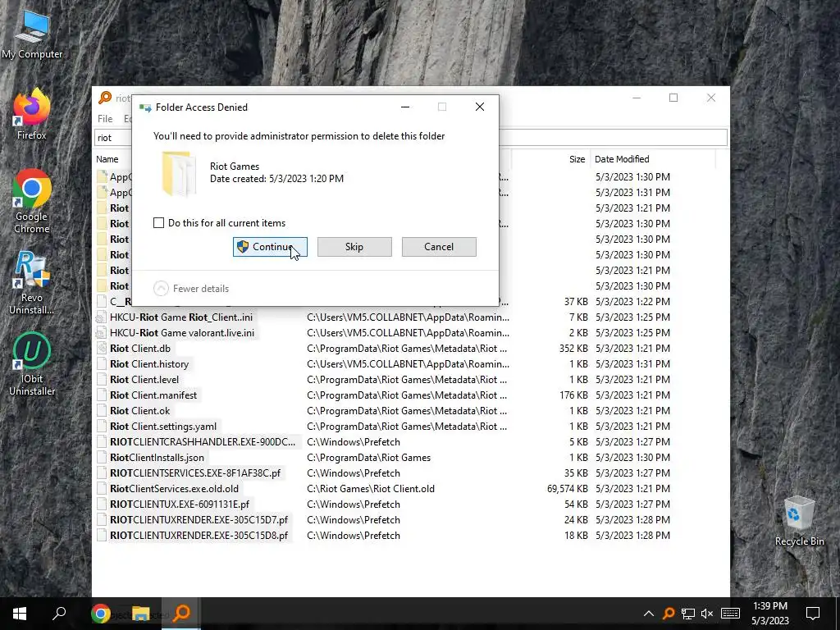Minimize the Folder Access Denied dialog
840x630 pixels.
[x=405, y=107]
